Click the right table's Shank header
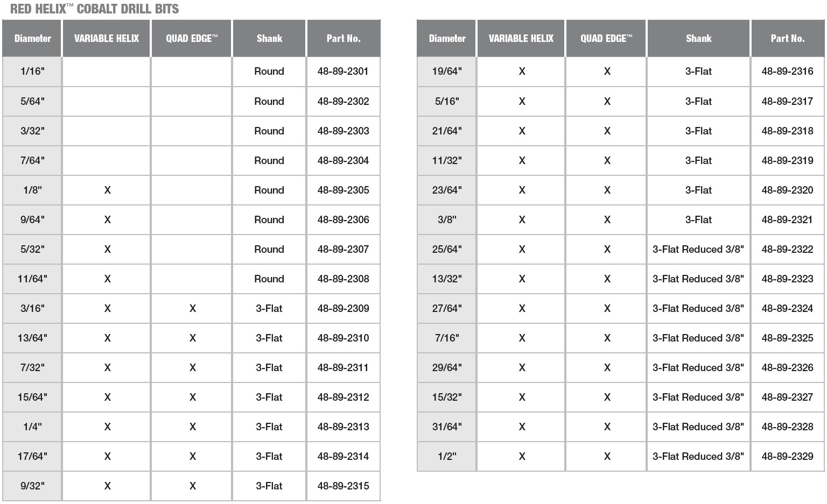The height and width of the screenshot is (504, 827). click(698, 38)
